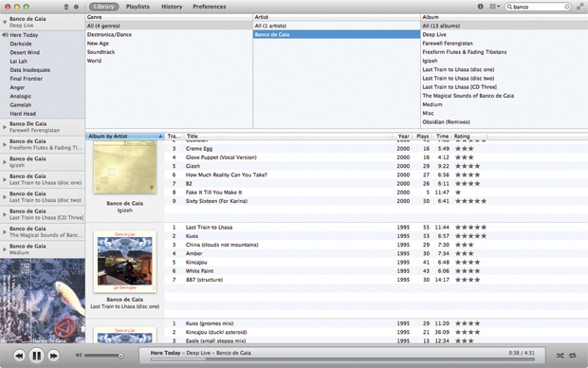The height and width of the screenshot is (368, 588).
Task: Select Darkside track in sidebar
Action: 43,44
